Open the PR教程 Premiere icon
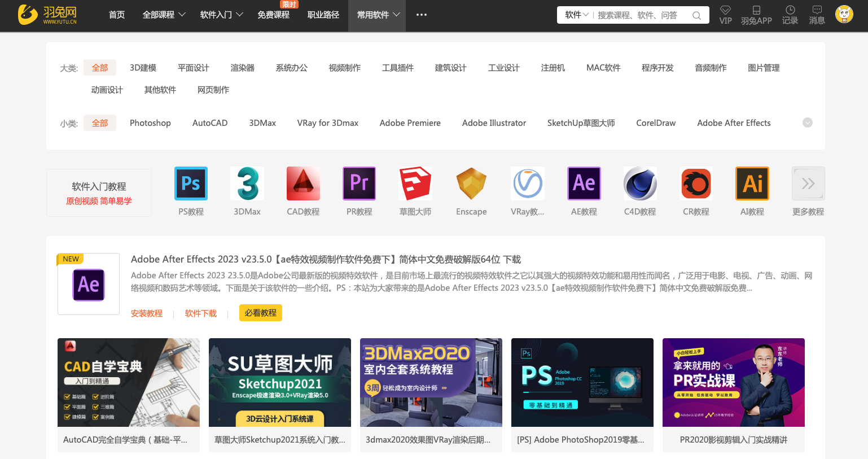This screenshot has height=459, width=868. [360, 183]
